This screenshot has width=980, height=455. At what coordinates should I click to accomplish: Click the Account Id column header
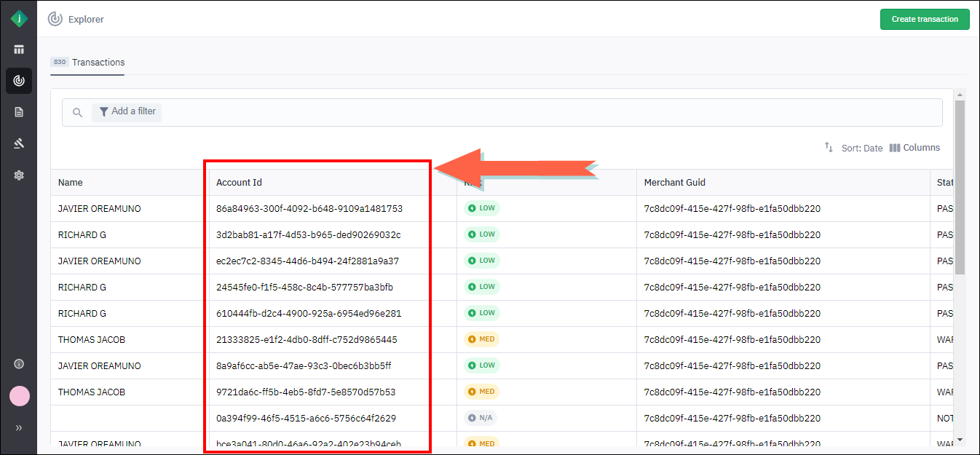pyautogui.click(x=239, y=183)
